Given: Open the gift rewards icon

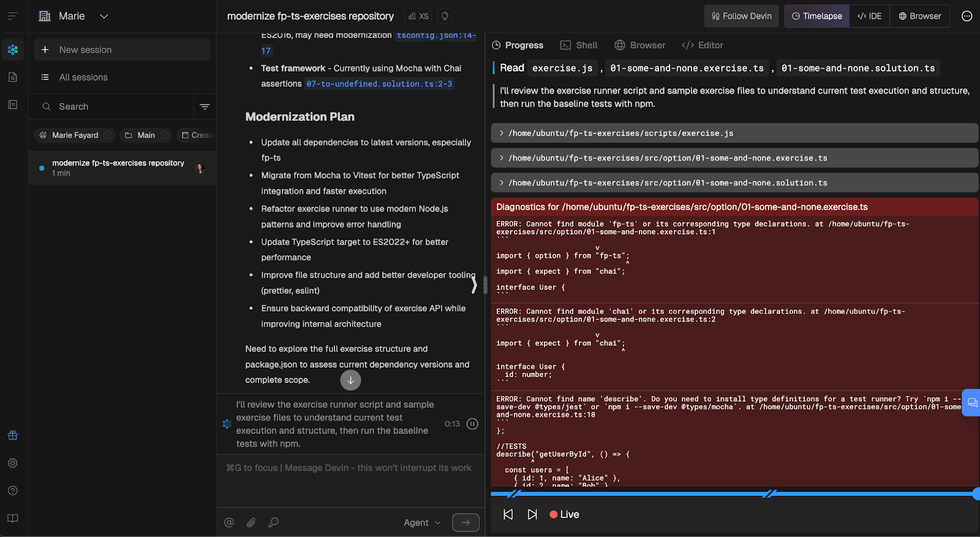Looking at the screenshot, I should coord(13,435).
